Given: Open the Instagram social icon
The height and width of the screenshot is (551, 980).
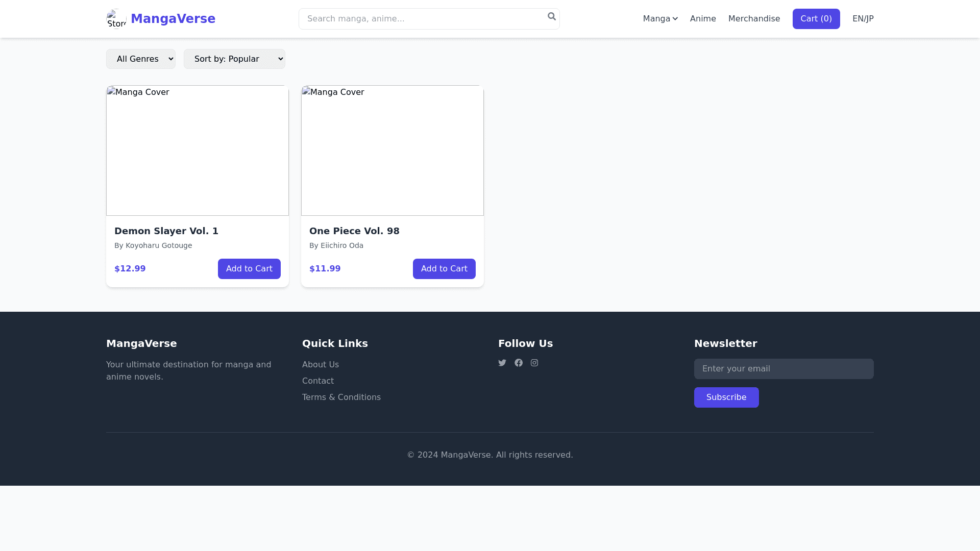Looking at the screenshot, I should point(534,363).
